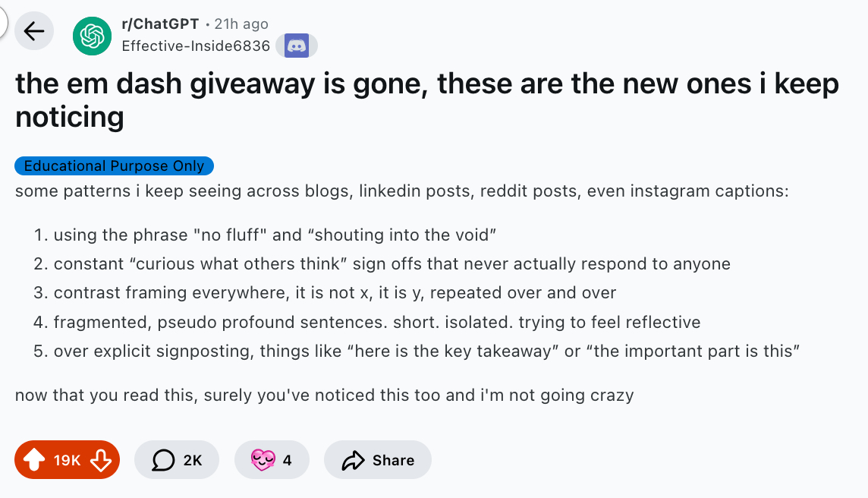Click the "curious what others think" list item

click(392, 263)
